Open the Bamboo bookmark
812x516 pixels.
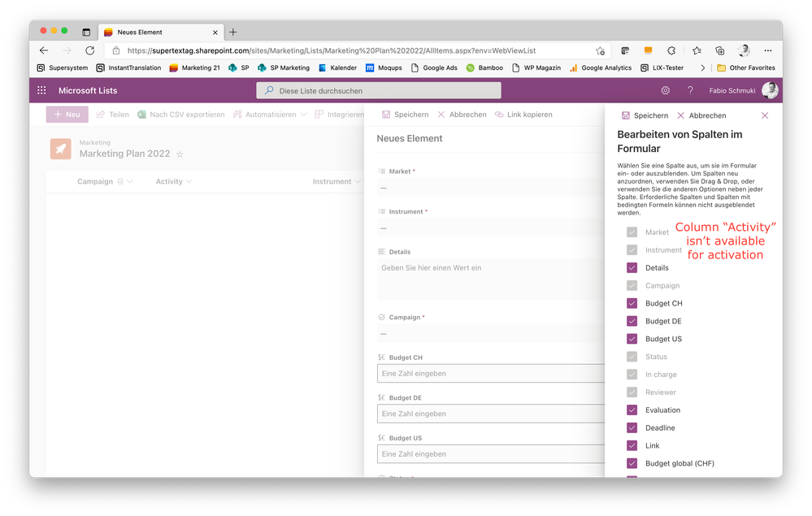click(484, 67)
